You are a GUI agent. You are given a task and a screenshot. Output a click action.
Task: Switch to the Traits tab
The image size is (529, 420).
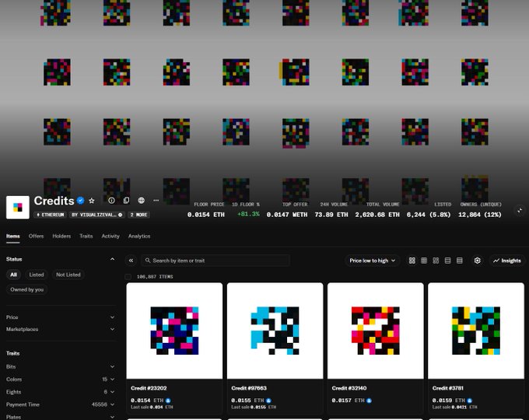pos(86,236)
